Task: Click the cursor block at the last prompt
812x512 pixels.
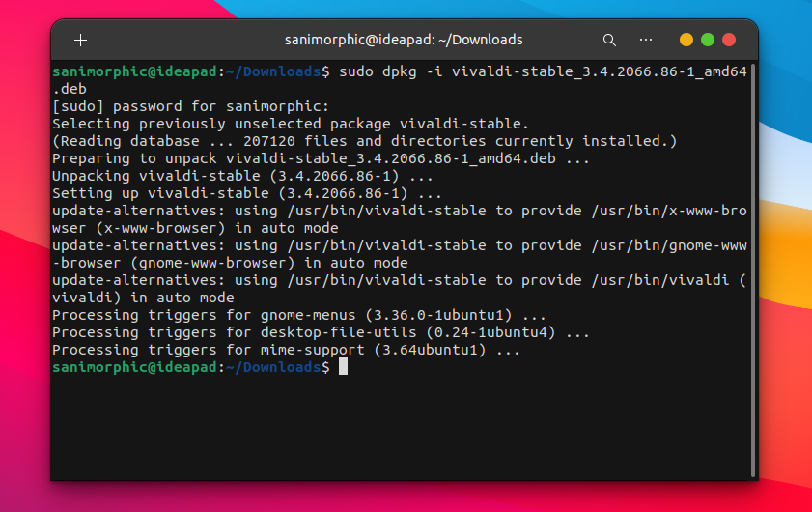Action: click(343, 367)
